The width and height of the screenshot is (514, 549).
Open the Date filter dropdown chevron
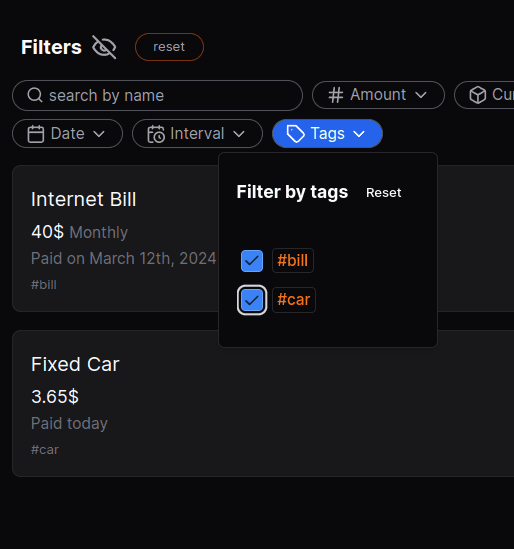pos(99,134)
